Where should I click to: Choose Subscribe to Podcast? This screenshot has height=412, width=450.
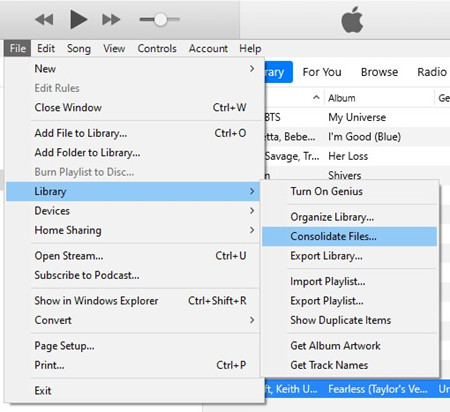click(x=133, y=275)
